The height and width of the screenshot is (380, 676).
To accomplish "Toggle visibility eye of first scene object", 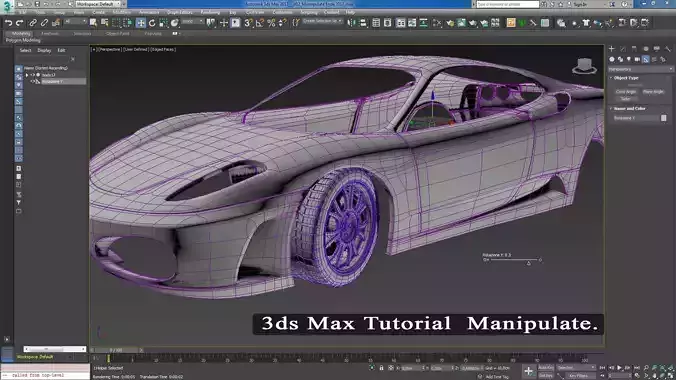I will click(x=32, y=75).
